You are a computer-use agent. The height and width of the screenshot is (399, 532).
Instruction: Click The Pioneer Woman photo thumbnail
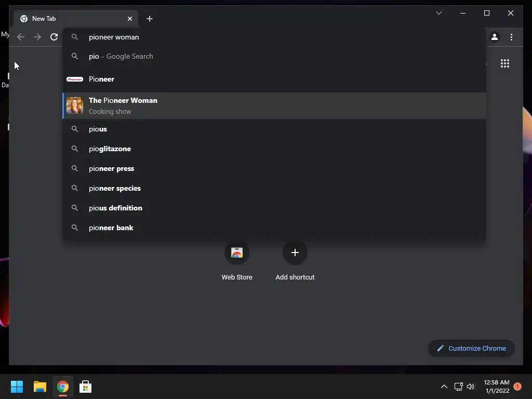point(75,105)
